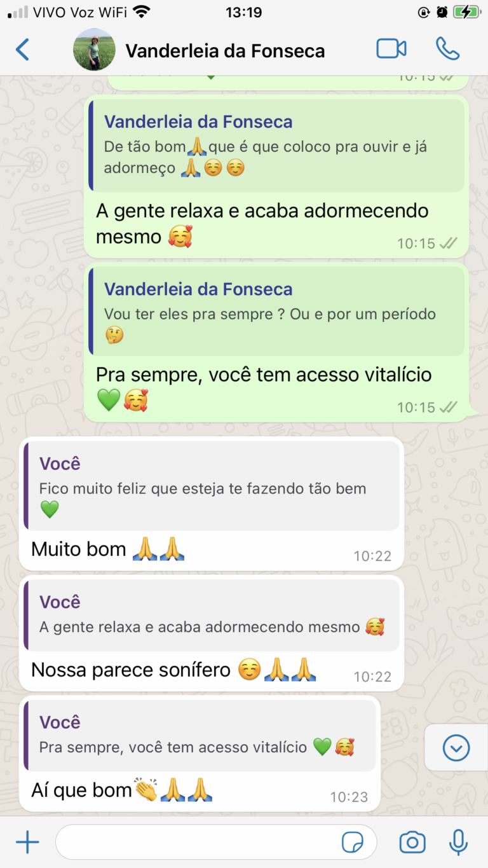The height and width of the screenshot is (868, 488).
Task: Tap the plus attachment icon
Action: 27,843
